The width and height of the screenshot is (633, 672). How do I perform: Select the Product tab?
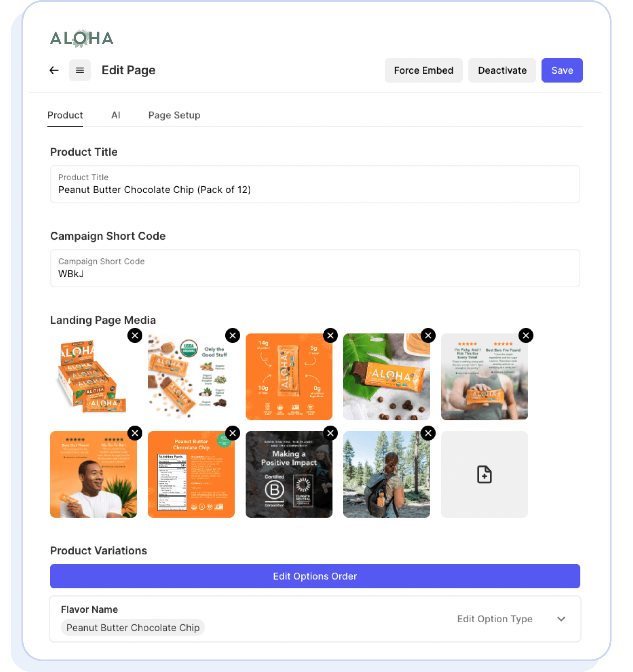point(65,115)
